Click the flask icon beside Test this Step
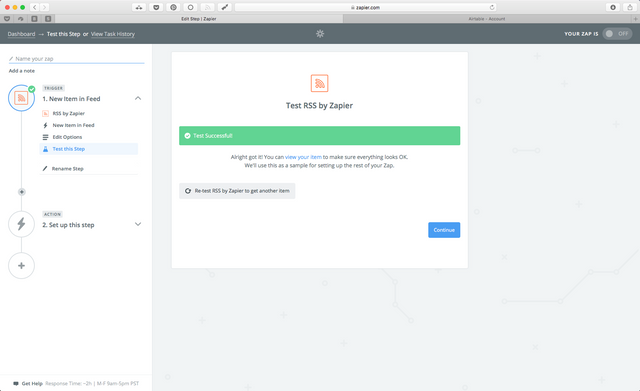 (45, 149)
